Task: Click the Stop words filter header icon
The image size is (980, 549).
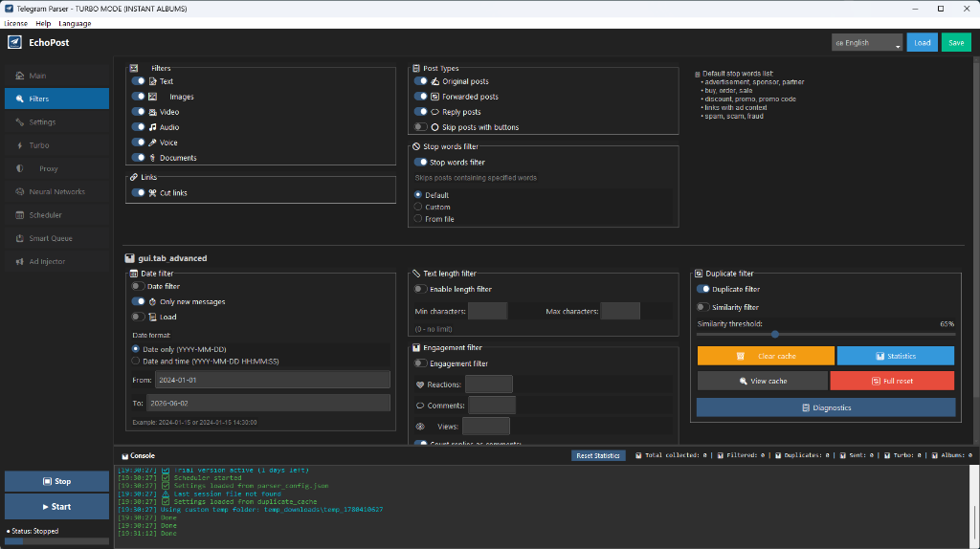Action: click(416, 146)
